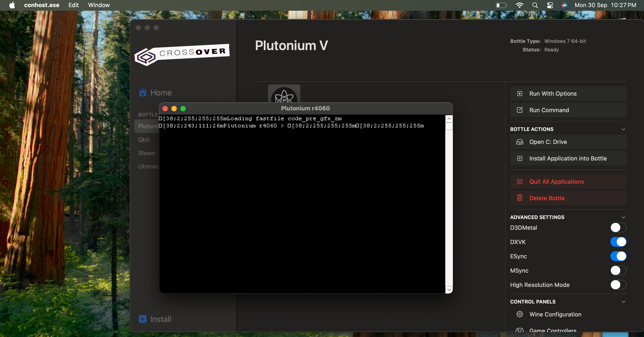The height and width of the screenshot is (337, 644).
Task: Open the Edit menu
Action: pos(73,5)
